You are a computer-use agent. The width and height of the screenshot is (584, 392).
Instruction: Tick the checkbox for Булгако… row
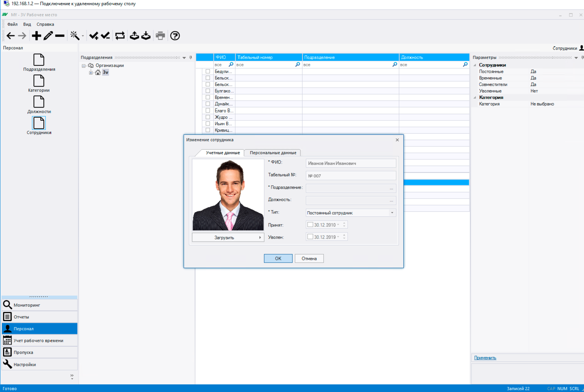coord(208,91)
